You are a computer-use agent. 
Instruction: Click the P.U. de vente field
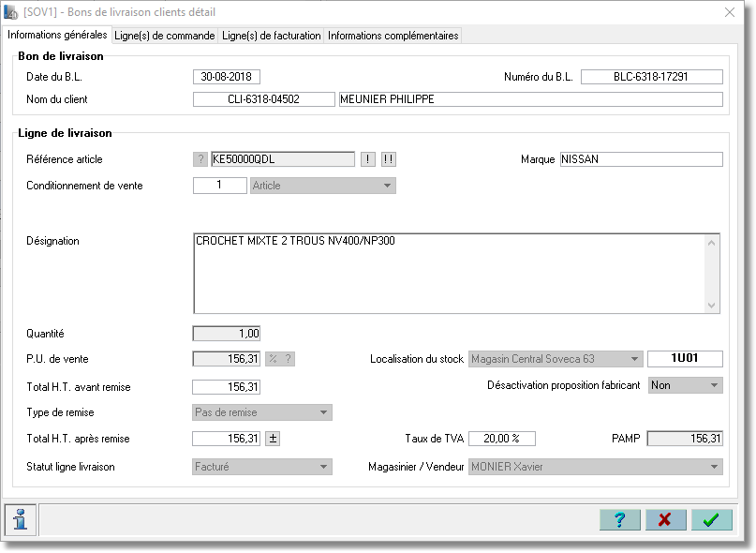[226, 359]
